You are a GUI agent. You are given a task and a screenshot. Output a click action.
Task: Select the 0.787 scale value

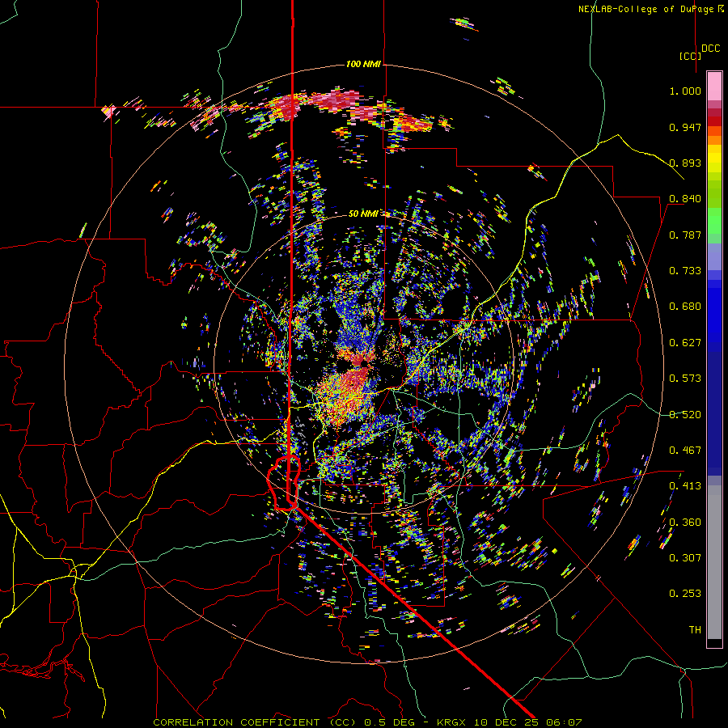coord(685,235)
